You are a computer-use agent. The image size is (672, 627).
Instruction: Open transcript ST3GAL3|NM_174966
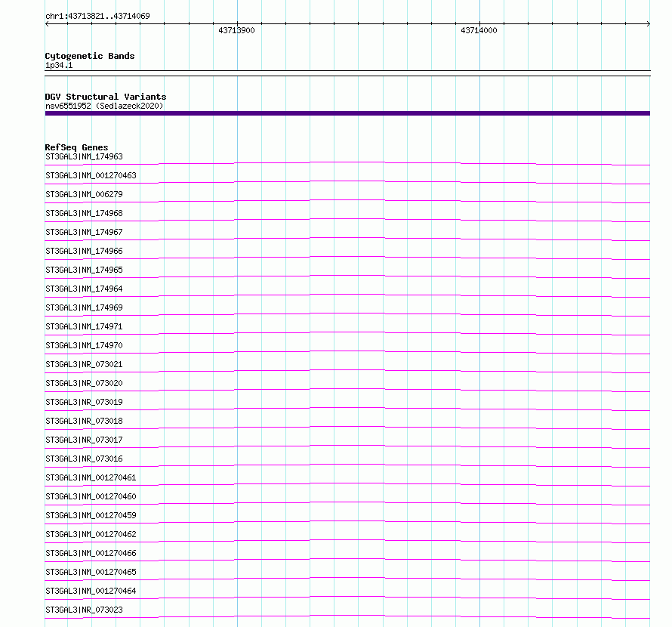coord(84,251)
